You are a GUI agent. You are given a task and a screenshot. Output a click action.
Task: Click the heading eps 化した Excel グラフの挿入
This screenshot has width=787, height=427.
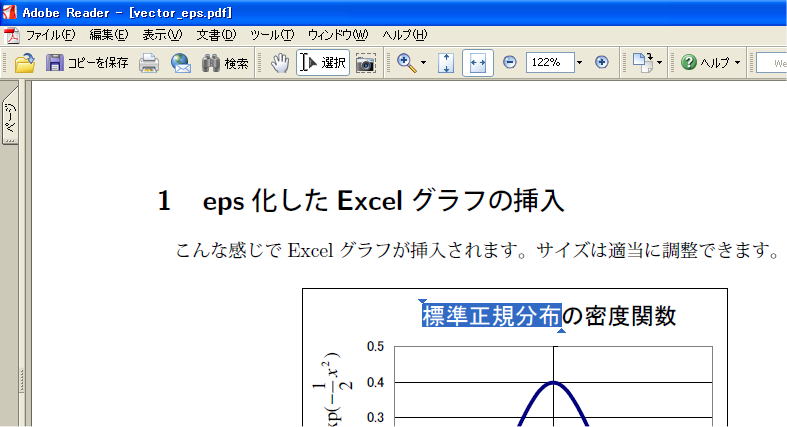[383, 201]
